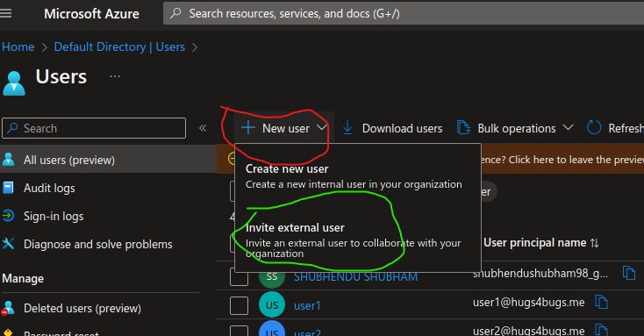Expand the Bulk operations chevron
Screen dimensions: 644x336
[568, 128]
